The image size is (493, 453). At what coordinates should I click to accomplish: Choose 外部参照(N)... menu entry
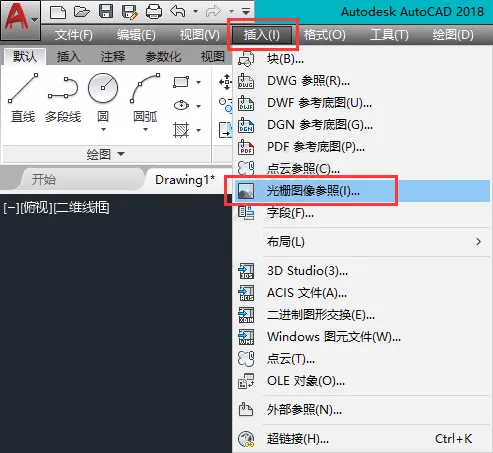coord(362,410)
